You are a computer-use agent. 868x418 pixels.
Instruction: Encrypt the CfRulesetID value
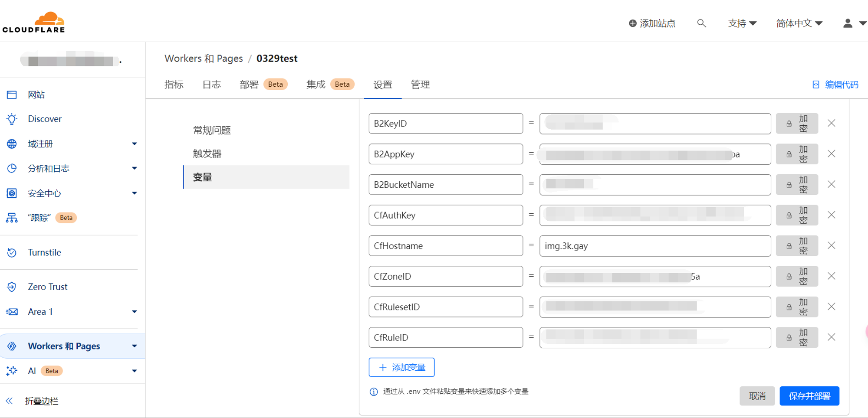[797, 307]
